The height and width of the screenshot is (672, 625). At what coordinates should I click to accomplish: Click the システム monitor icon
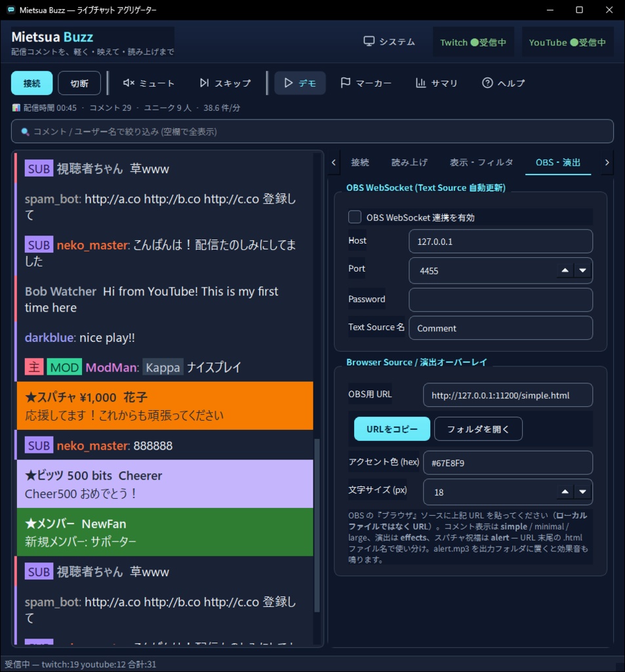[x=369, y=41]
